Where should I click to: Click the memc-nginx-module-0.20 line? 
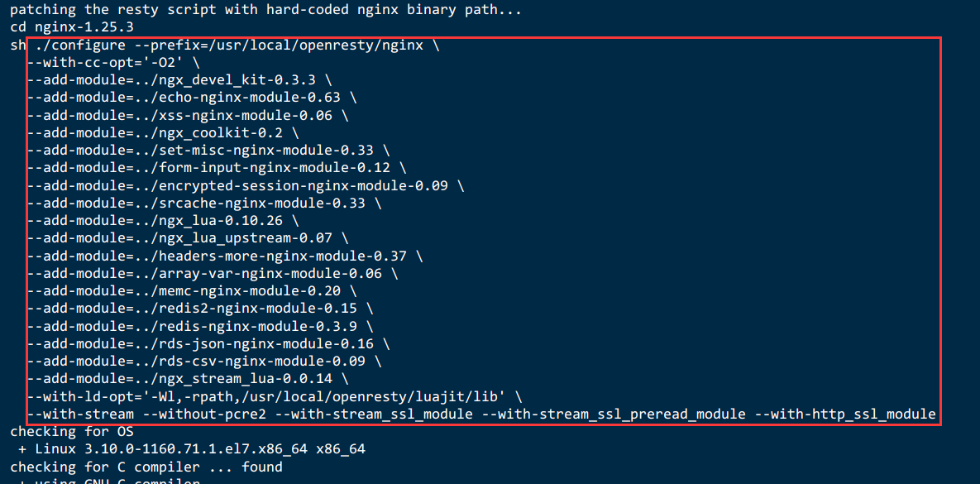point(193,290)
